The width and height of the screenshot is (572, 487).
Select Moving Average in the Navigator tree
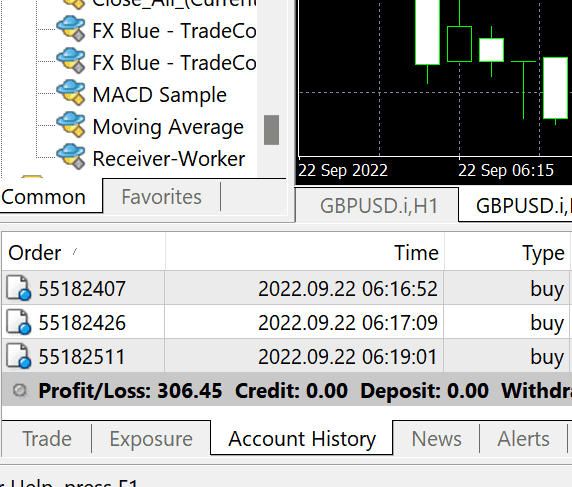(x=168, y=127)
